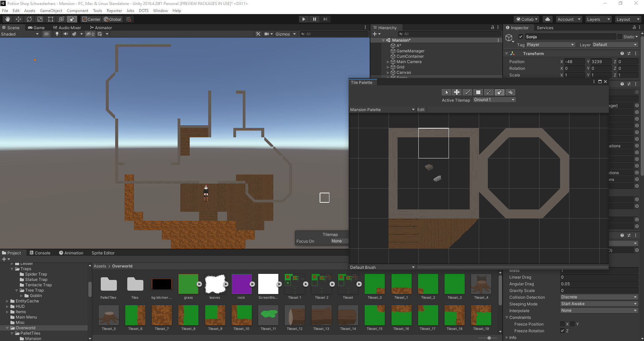Open the Layout button in toolbar
Image resolution: width=644 pixels, height=341 pixels.
coord(628,19)
